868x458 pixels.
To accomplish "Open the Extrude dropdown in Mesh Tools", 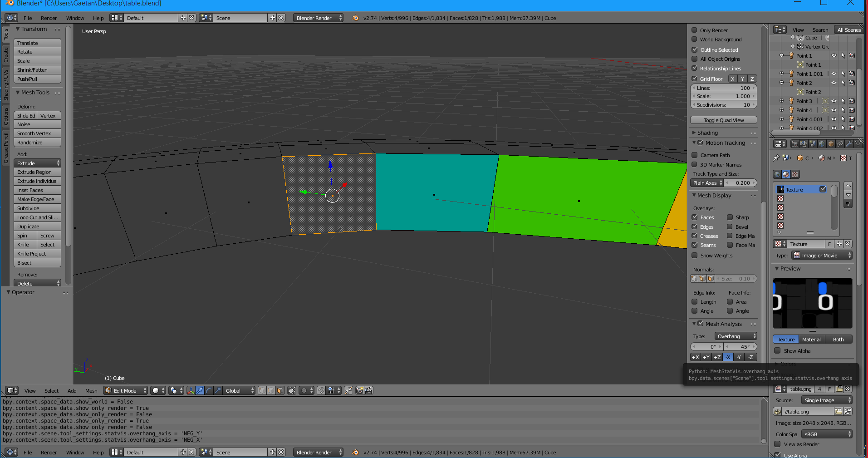I will (x=38, y=163).
